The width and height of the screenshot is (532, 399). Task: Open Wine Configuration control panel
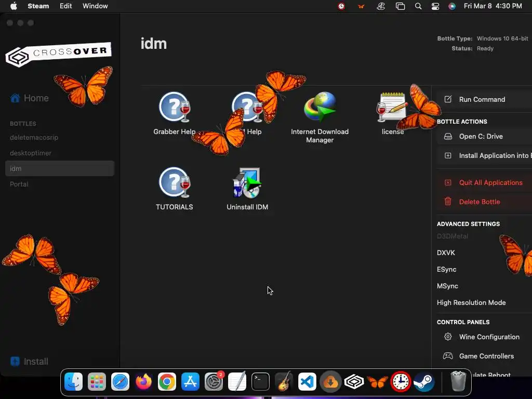[x=484, y=337]
